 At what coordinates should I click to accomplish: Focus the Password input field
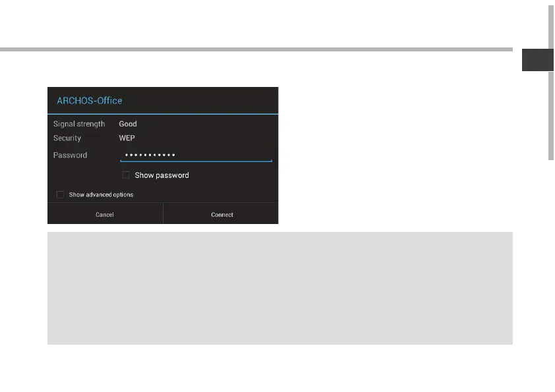point(196,155)
